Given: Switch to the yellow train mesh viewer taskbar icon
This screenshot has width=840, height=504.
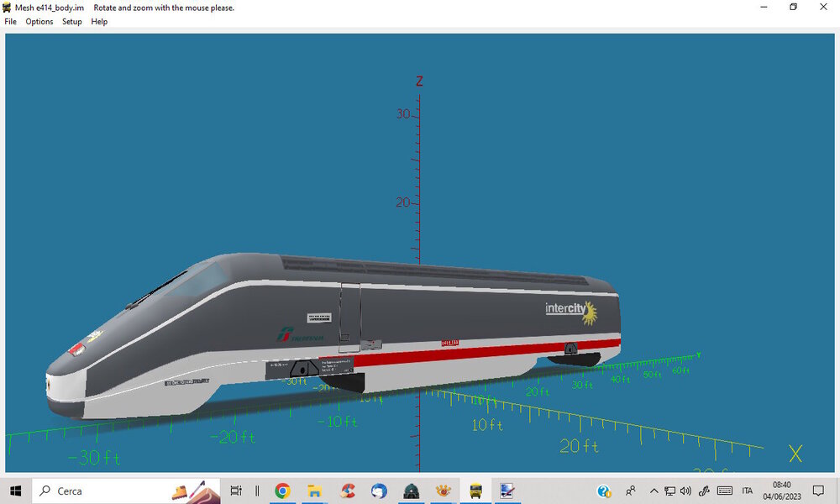Looking at the screenshot, I should tap(475, 491).
